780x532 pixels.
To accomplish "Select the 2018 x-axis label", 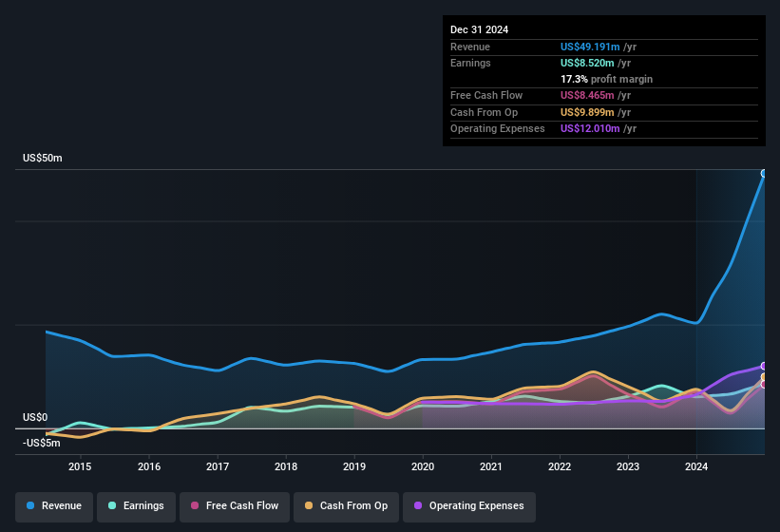I will 286,466.
